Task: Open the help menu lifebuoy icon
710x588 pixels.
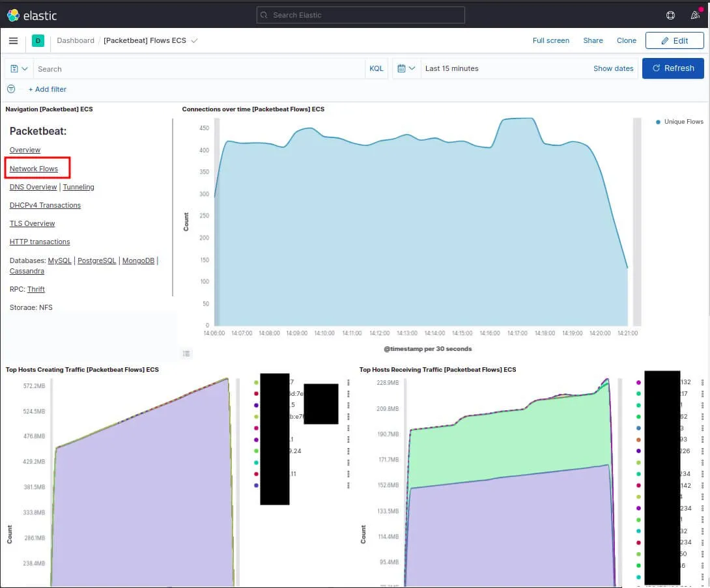Action: coord(671,16)
